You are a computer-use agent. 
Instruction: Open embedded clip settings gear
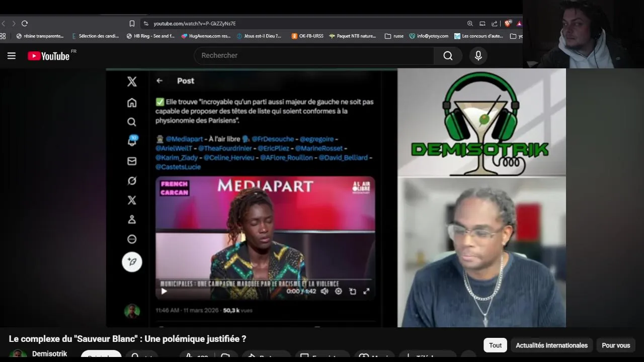(x=339, y=291)
